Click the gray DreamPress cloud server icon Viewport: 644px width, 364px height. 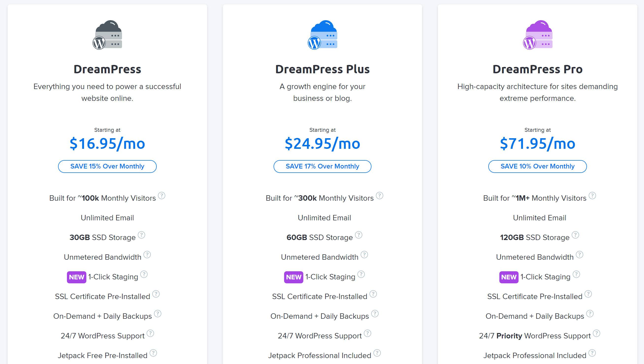click(107, 35)
